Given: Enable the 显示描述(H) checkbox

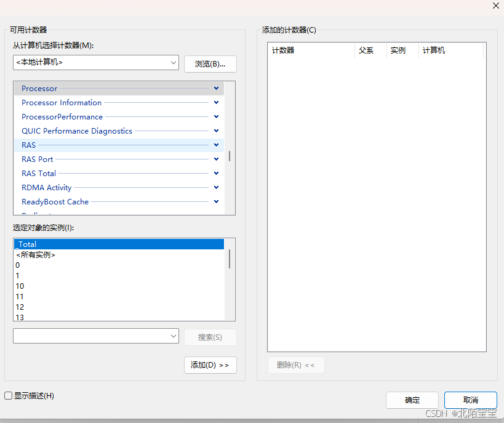Looking at the screenshot, I should click(8, 396).
